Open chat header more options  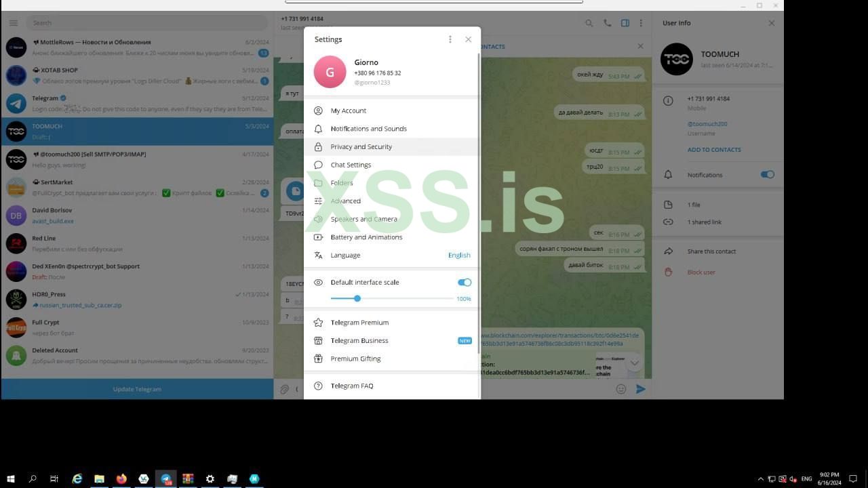click(x=641, y=23)
